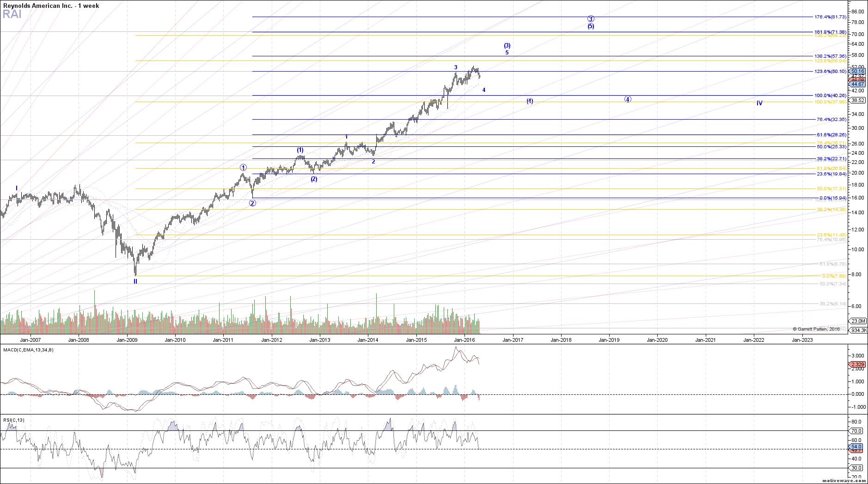Screen dimensions: 868x484
Task: Click the Jan-2014 date label
Action: point(368,340)
